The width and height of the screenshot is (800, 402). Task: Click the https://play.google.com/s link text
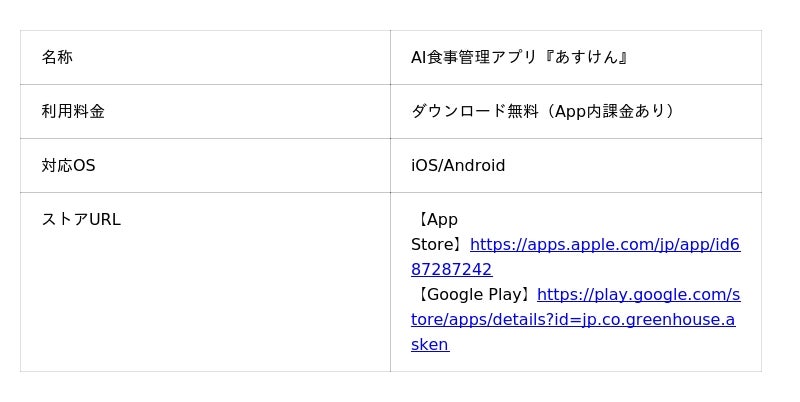point(638,295)
